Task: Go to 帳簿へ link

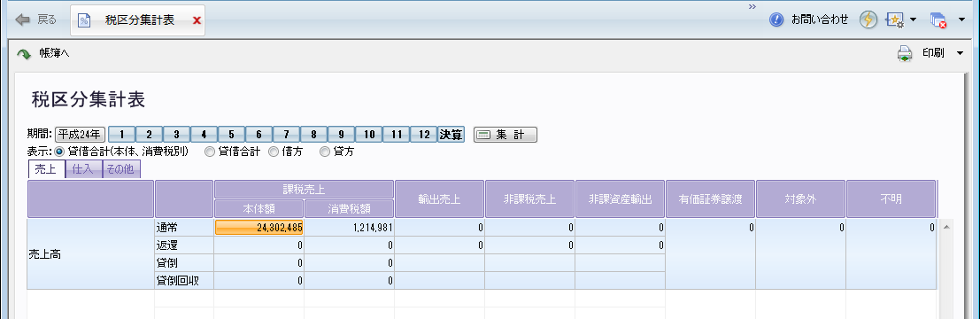Action: [54, 54]
